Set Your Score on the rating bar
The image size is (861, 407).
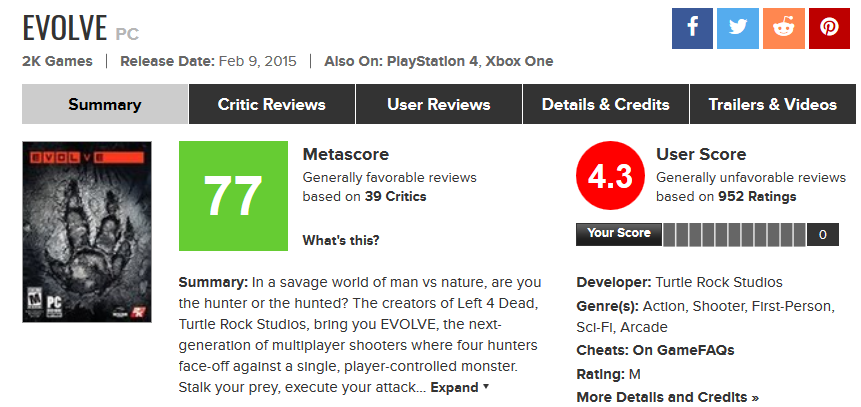click(x=735, y=235)
